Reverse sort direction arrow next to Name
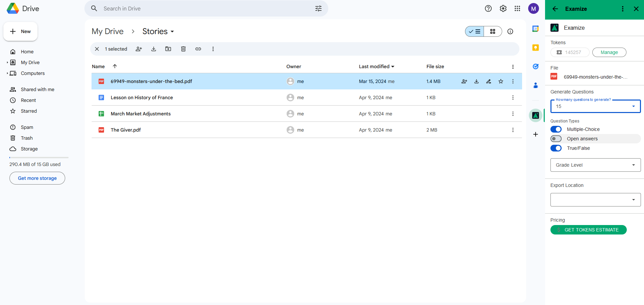 click(x=115, y=66)
